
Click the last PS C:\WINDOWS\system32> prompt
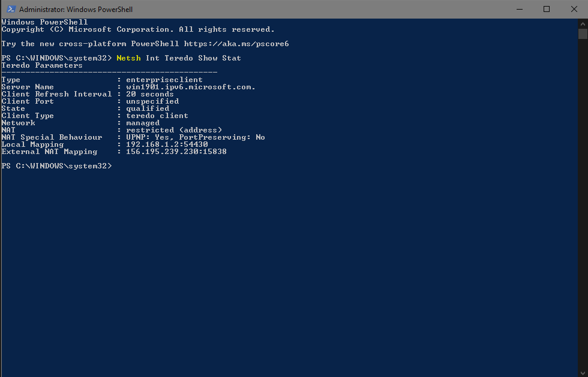click(x=56, y=166)
